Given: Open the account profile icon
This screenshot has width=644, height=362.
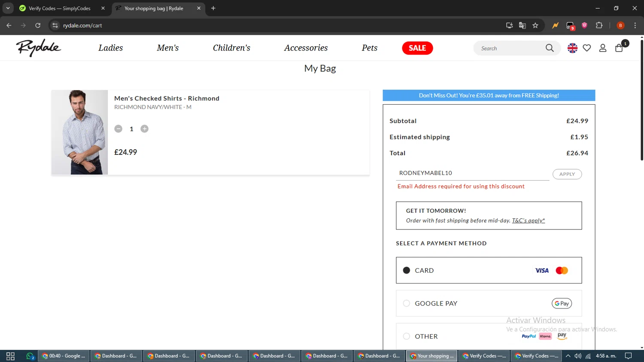Looking at the screenshot, I should click(x=603, y=48).
